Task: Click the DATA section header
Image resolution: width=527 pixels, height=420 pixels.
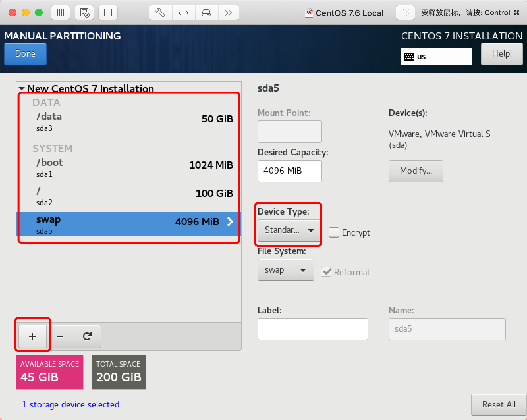Action: click(46, 102)
